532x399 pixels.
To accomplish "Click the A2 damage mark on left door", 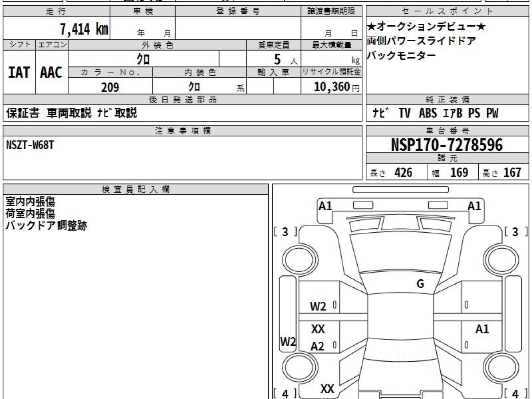I will click(317, 347).
